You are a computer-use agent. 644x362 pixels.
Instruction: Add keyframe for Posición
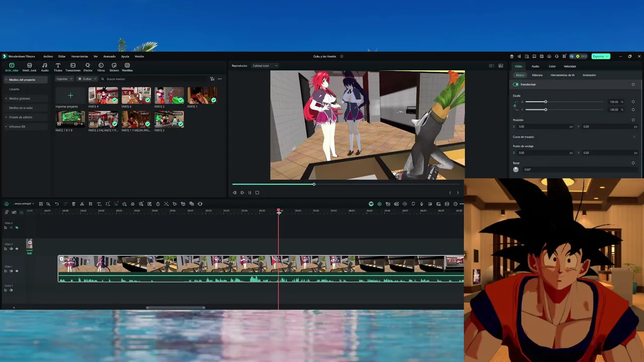click(633, 120)
